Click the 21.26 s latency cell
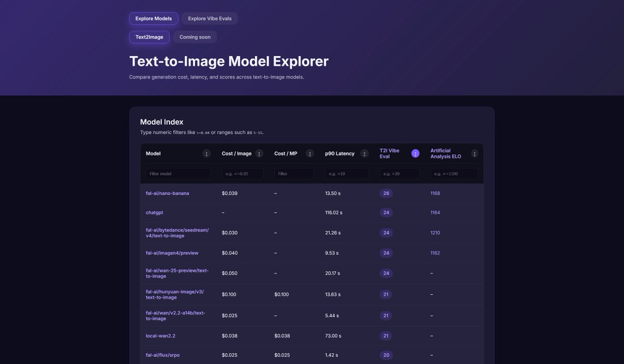624x364 pixels. pyautogui.click(x=333, y=233)
